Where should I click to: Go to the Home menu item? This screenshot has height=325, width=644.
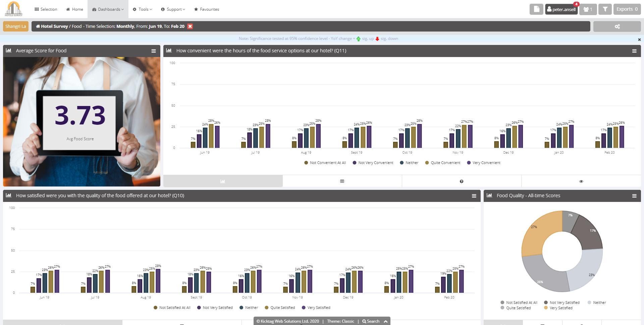pyautogui.click(x=74, y=9)
